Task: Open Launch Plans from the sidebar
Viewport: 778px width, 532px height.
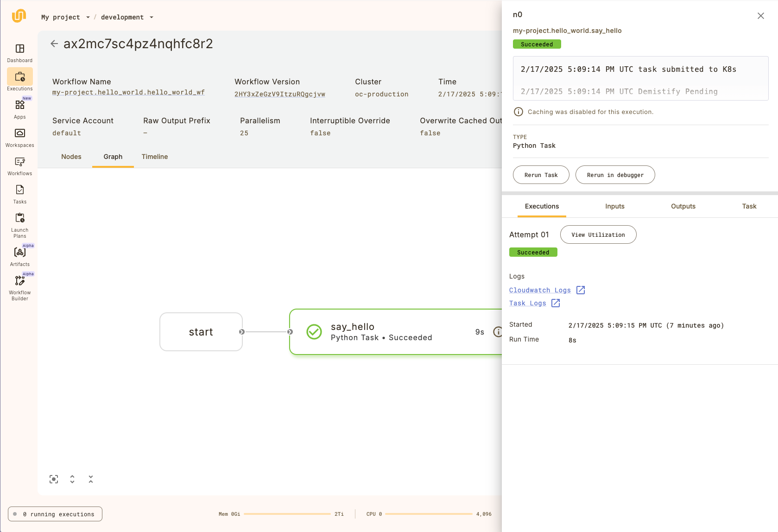Action: click(x=20, y=218)
